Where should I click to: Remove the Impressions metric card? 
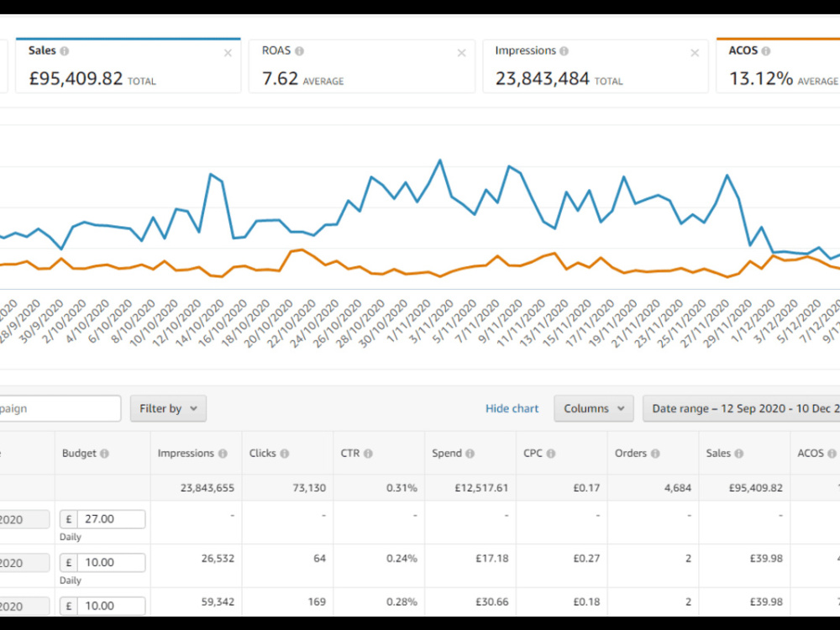(x=695, y=53)
